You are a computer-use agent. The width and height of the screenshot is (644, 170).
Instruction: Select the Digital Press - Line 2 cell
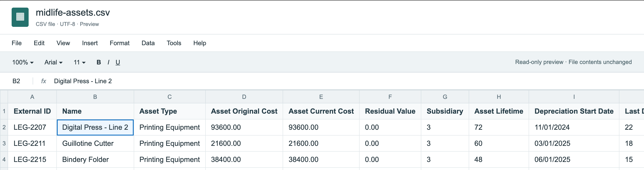click(95, 127)
